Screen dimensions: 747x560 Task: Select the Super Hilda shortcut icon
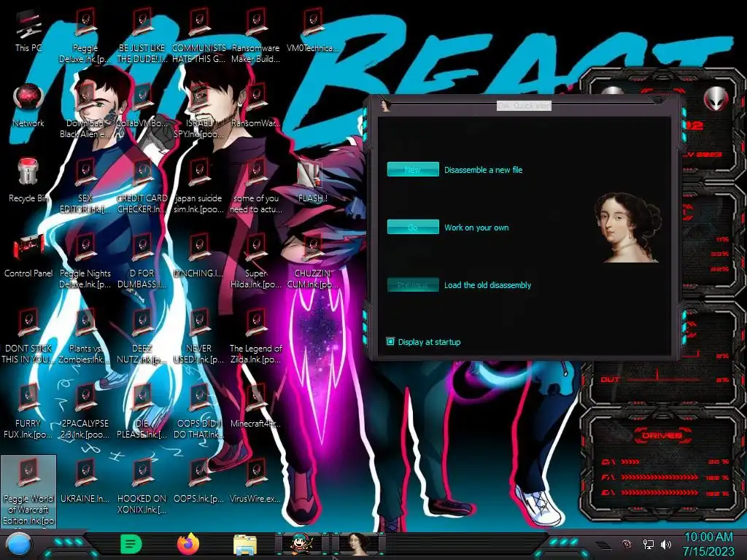[256, 262]
